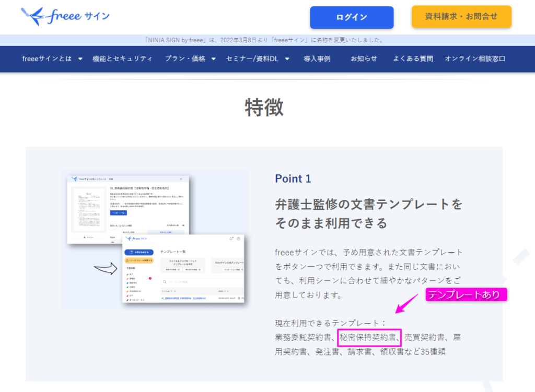Go to 導入事例 in the navigation
The height and width of the screenshot is (392, 535).
click(x=317, y=59)
